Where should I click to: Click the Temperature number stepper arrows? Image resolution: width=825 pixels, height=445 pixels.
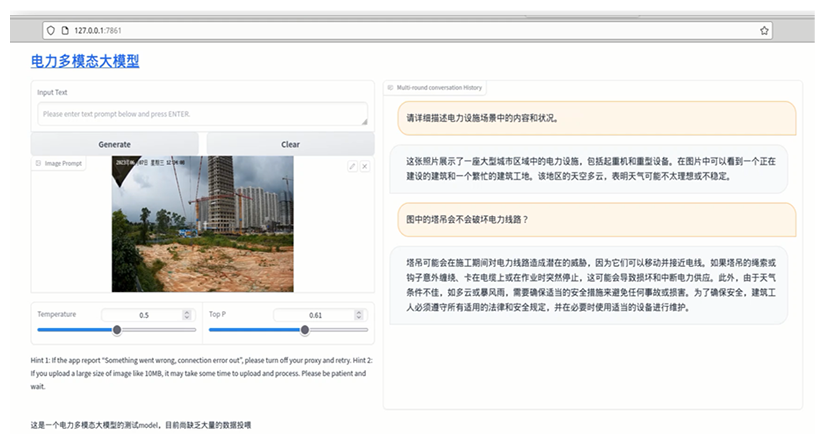[x=187, y=315]
